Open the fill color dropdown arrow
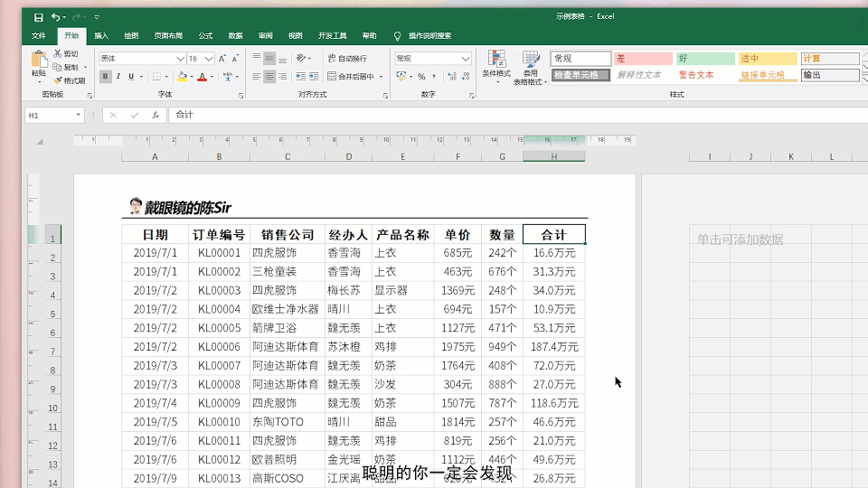The height and width of the screenshot is (488, 868). click(x=192, y=76)
